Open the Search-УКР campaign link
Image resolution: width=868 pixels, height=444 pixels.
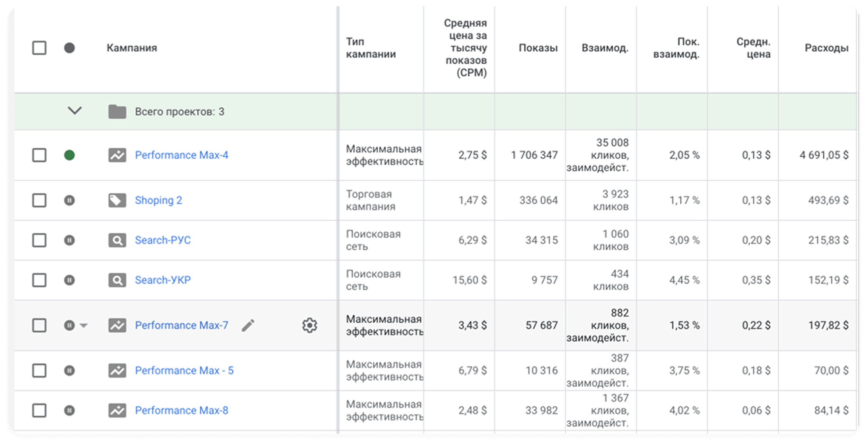pos(163,280)
